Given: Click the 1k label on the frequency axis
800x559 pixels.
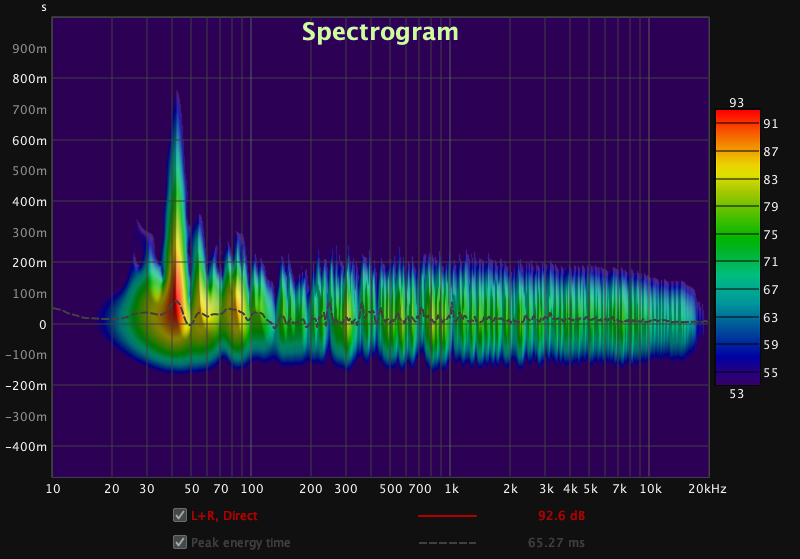Looking at the screenshot, I should [x=452, y=489].
